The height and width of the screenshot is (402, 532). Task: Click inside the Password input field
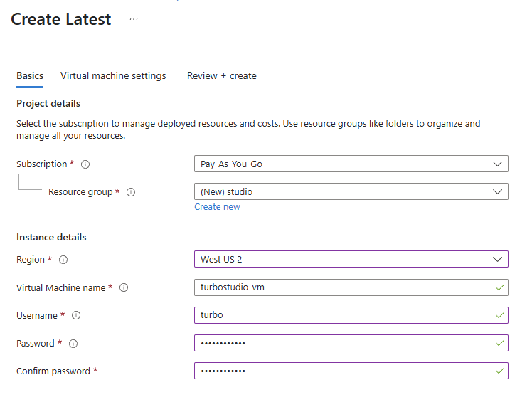click(x=341, y=343)
